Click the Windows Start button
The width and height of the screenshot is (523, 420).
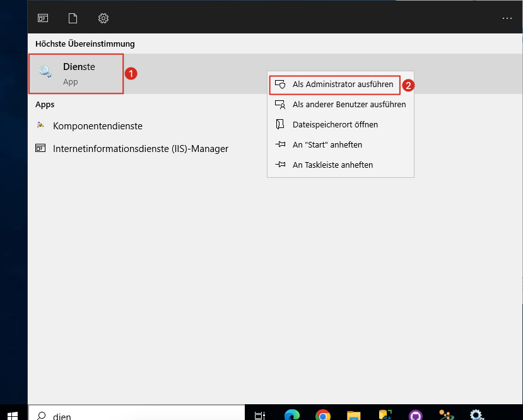[x=13, y=415]
